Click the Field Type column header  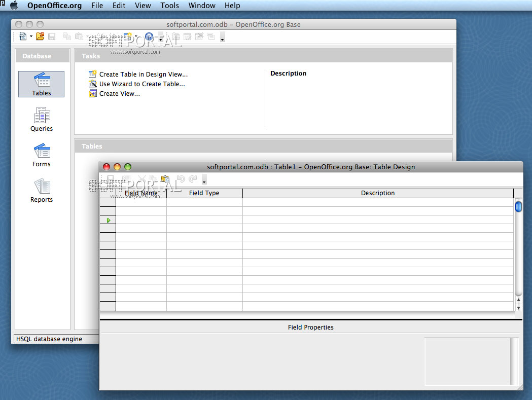tap(204, 193)
